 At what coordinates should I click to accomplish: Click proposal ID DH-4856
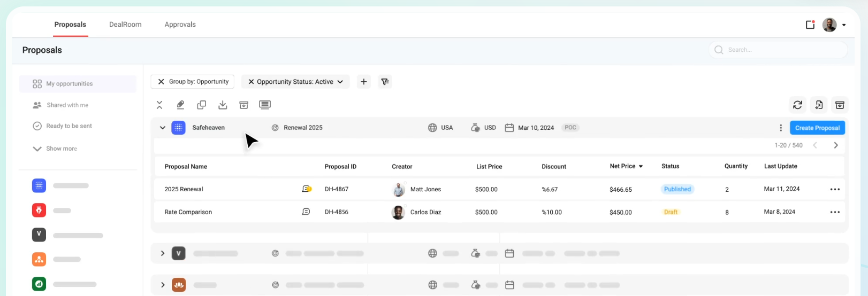(x=336, y=212)
